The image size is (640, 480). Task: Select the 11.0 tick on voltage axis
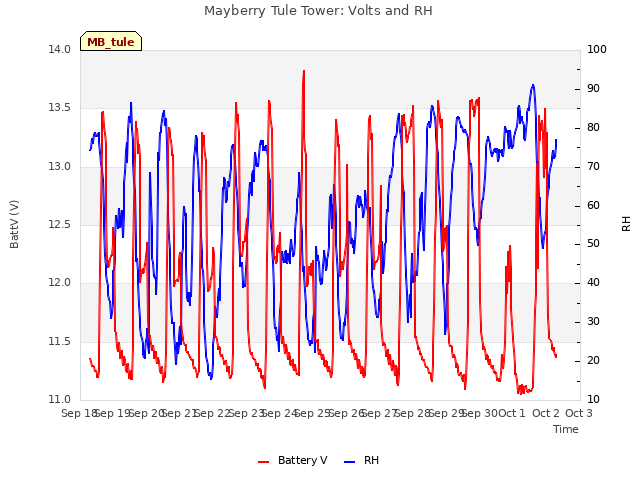[59, 399]
